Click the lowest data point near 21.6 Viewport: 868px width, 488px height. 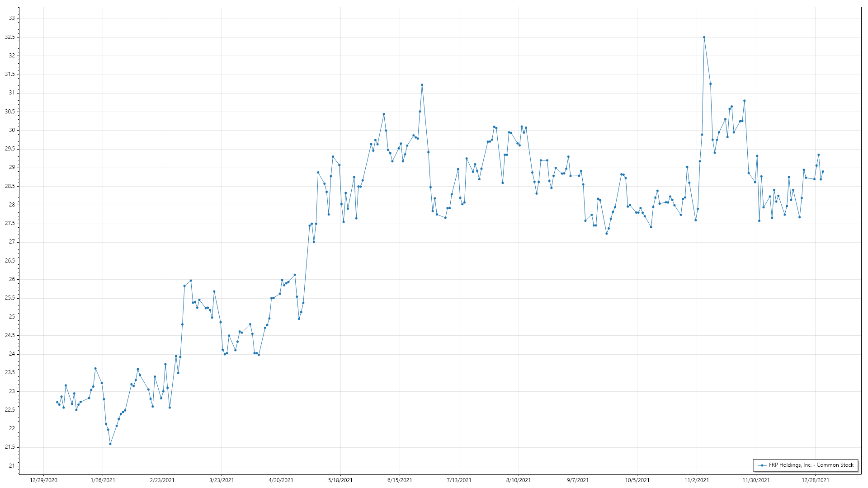tap(110, 444)
